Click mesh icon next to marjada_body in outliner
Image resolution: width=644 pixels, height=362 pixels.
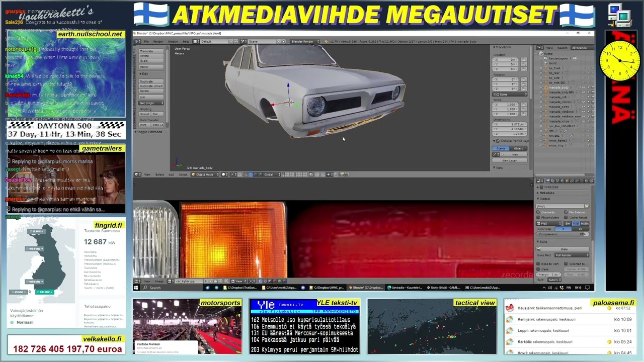pos(546,87)
